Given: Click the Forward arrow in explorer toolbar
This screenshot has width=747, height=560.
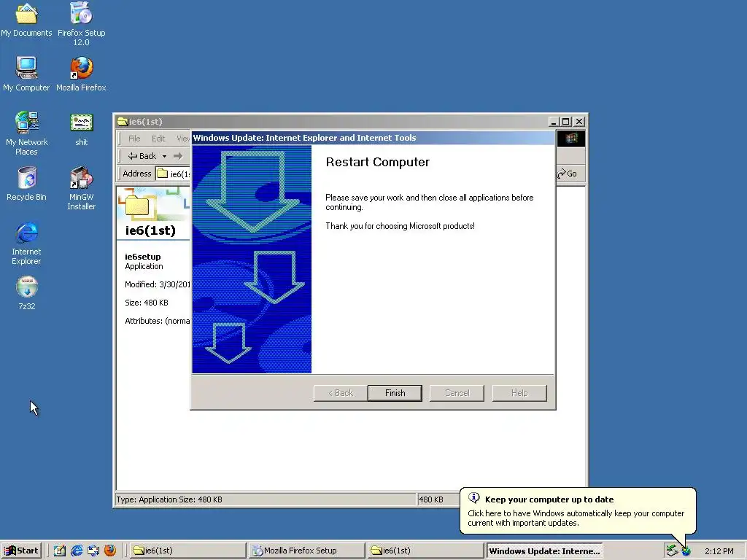Looking at the screenshot, I should click(x=178, y=156).
